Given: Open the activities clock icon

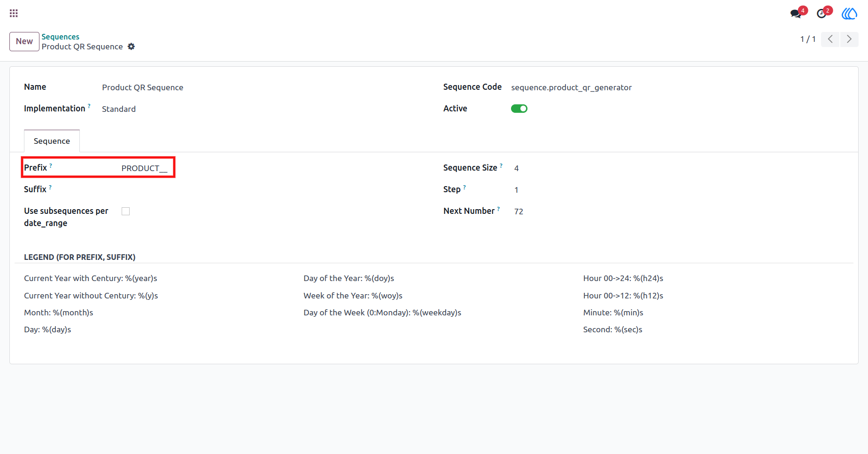Looking at the screenshot, I should coord(821,14).
